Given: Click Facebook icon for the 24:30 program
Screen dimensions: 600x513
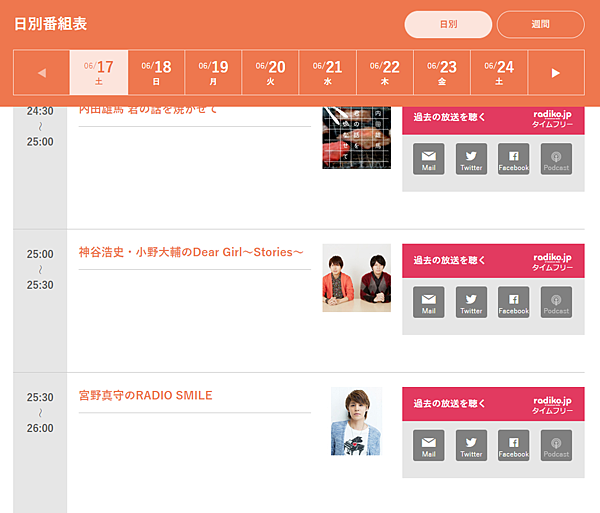Looking at the screenshot, I should 514,159.
